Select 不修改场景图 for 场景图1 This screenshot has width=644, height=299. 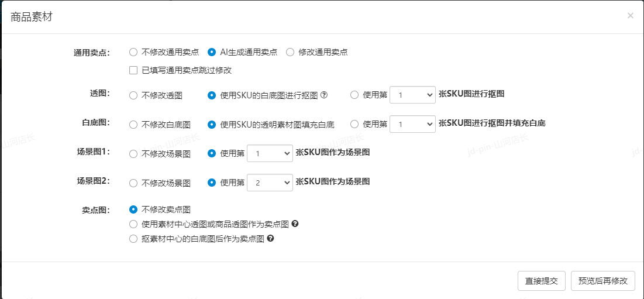[x=133, y=154]
